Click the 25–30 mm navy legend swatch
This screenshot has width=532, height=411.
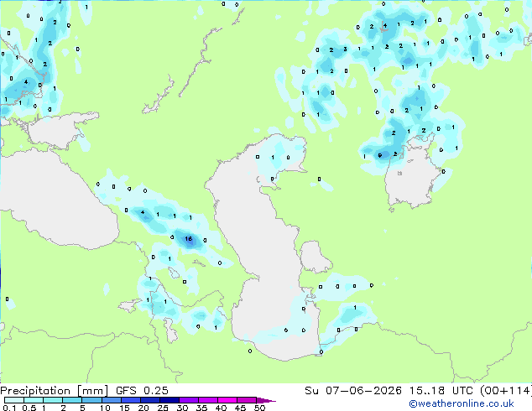[x=170, y=400]
